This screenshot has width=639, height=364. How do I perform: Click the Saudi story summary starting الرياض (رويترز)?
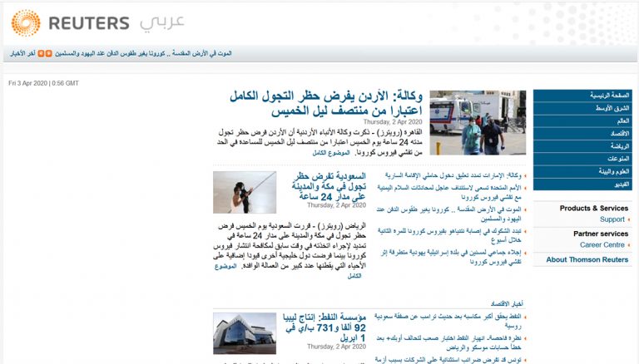point(290,245)
